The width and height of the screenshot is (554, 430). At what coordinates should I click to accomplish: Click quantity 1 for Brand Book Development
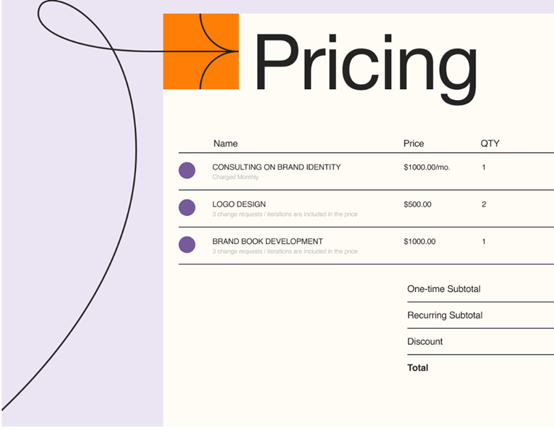(x=484, y=241)
